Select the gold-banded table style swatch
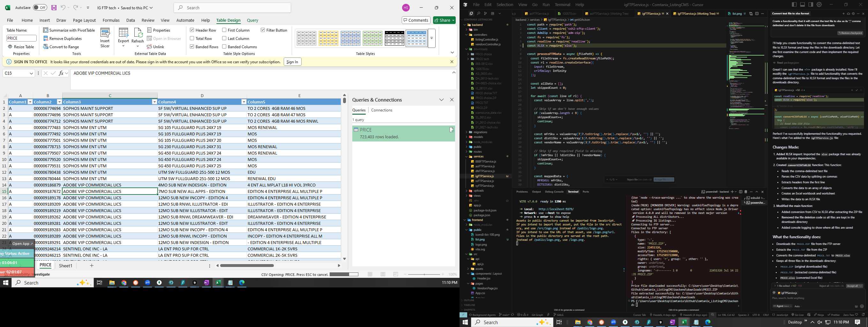The width and height of the screenshot is (868, 327). [329, 38]
